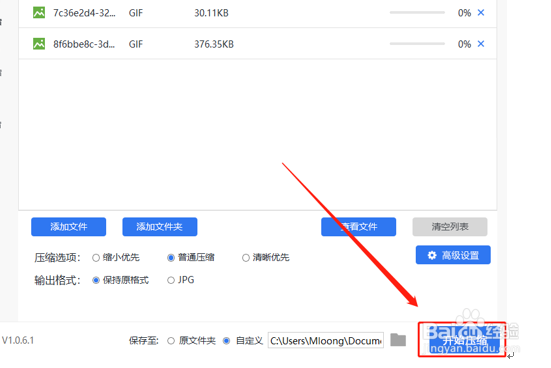Viewport: 551px width, 368px height.
Task: Click image icon of 7c36e2d4-32 file
Action: 39,13
